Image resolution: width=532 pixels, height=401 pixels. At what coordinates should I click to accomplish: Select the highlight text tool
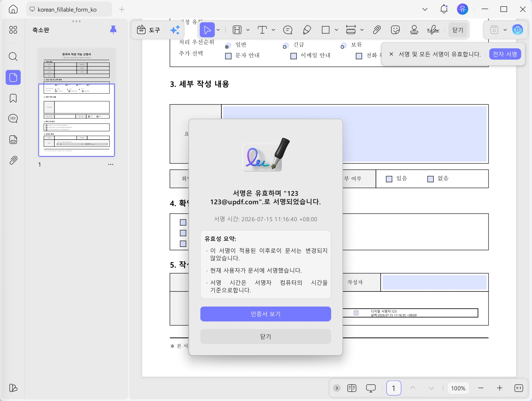(237, 30)
